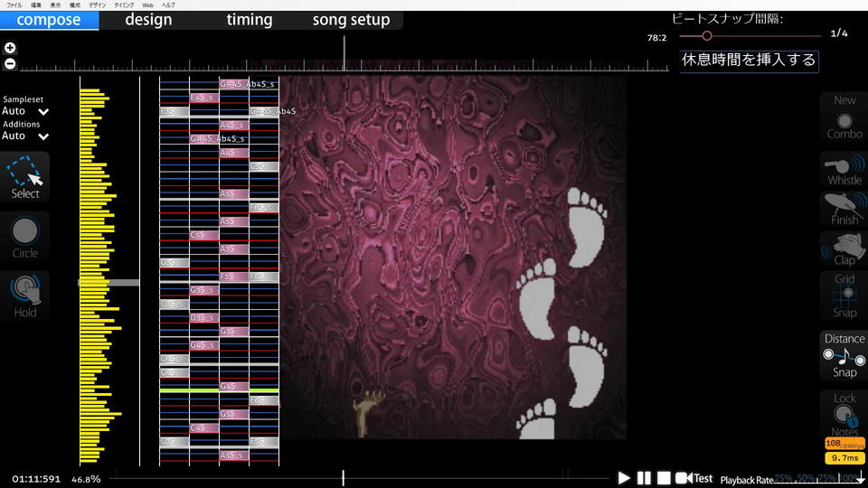
Task: Click the 9.7ms latency indicator
Action: pos(844,457)
